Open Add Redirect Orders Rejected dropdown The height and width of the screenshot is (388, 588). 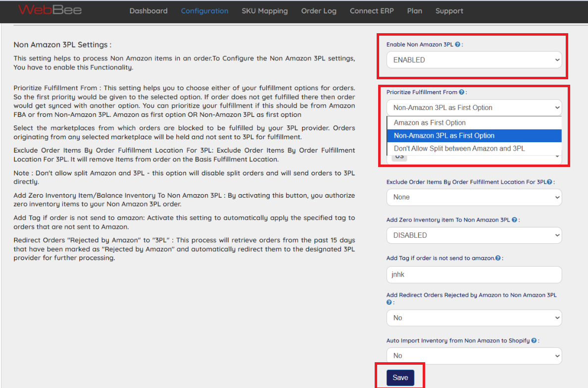coord(474,318)
